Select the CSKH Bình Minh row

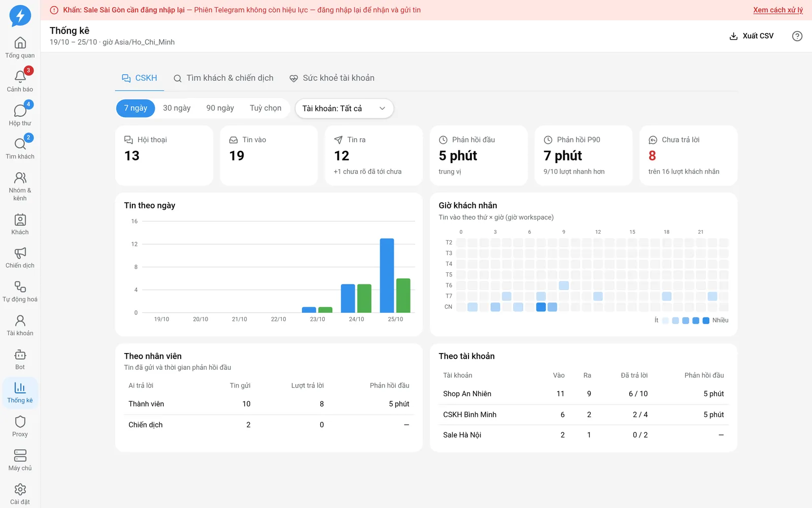[x=583, y=415]
